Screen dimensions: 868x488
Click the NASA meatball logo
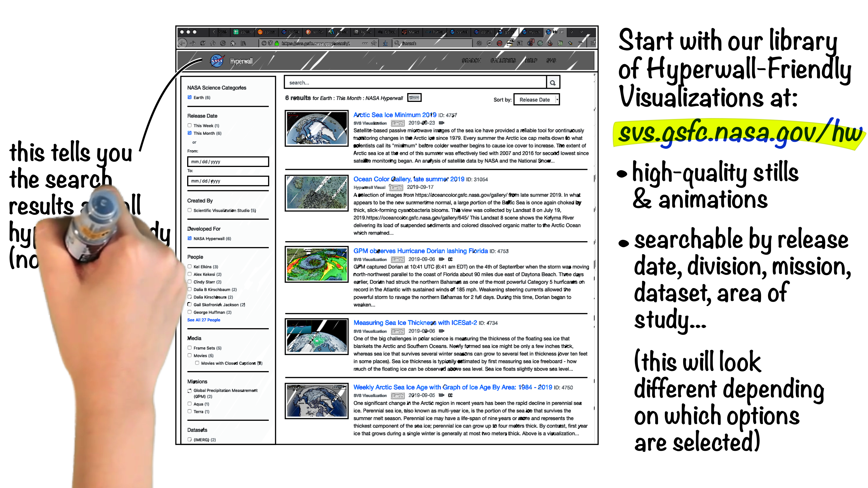click(217, 61)
